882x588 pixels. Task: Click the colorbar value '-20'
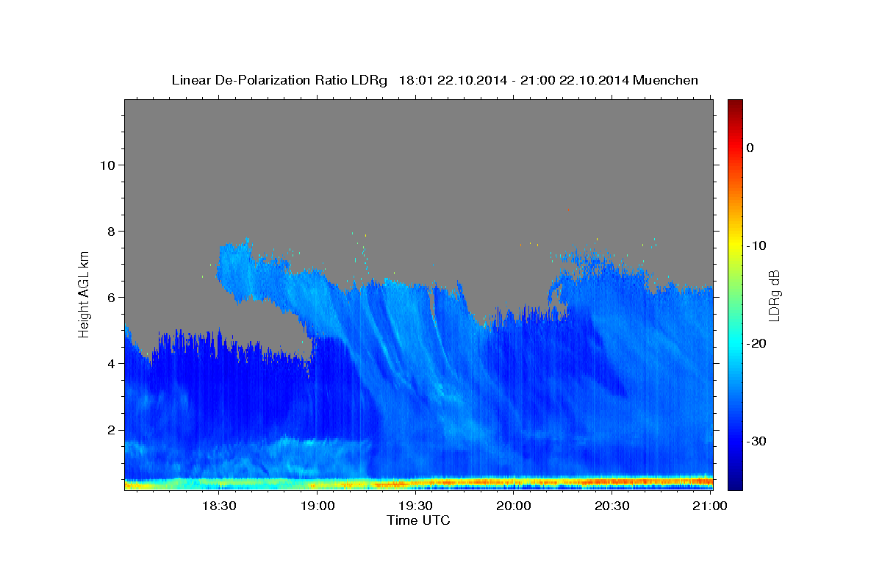click(757, 343)
